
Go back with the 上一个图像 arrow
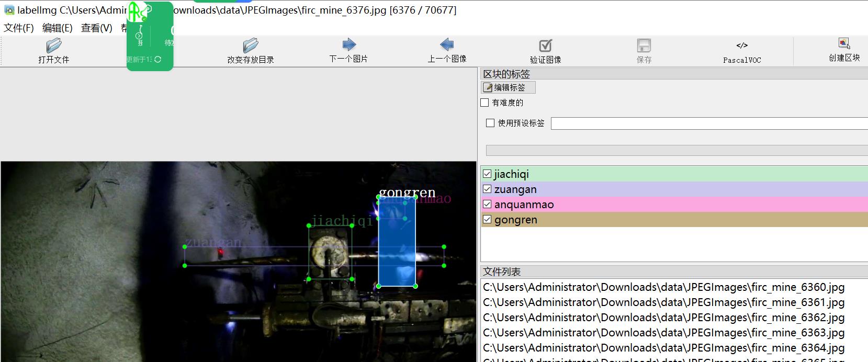pyautogui.click(x=447, y=44)
